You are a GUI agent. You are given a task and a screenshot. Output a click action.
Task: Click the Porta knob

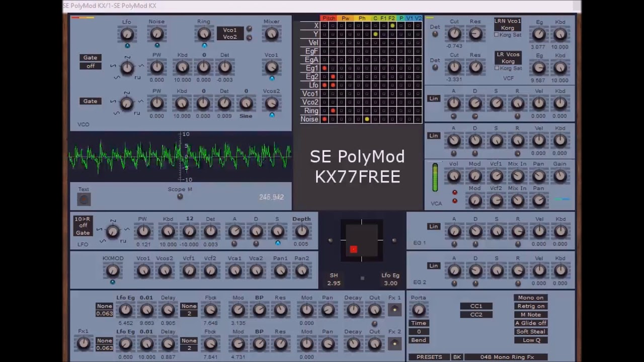point(419,310)
